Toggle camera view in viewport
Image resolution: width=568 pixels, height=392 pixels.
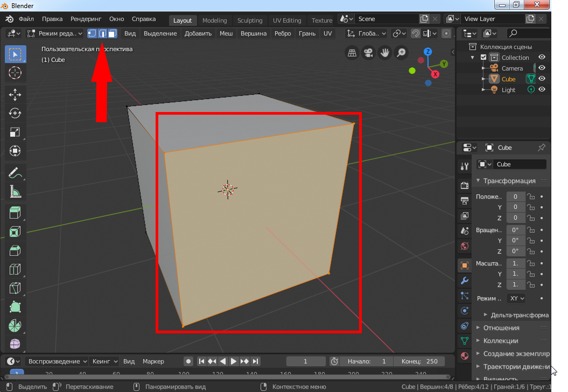368,53
